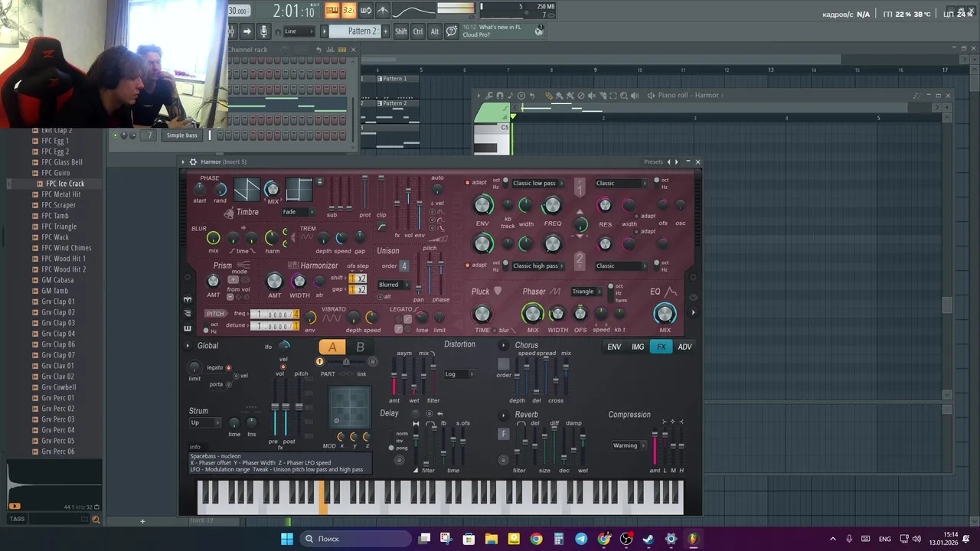The width and height of the screenshot is (980, 551).
Task: Click the Pluck shape icon
Action: (x=498, y=291)
